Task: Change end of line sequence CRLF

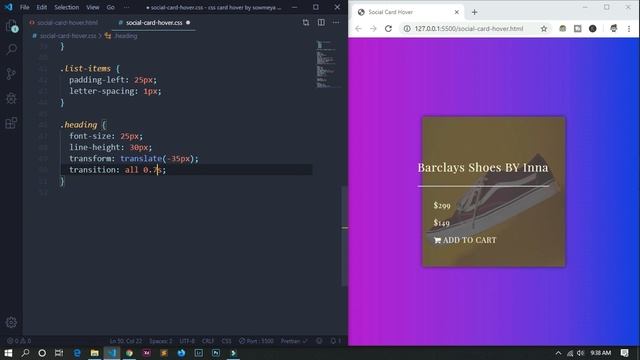Action: pos(208,341)
